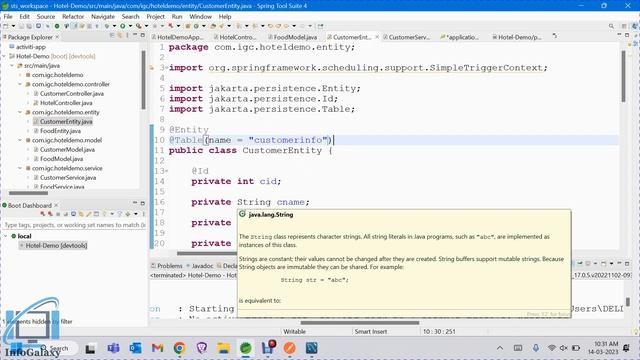The width and height of the screenshot is (640, 360).
Task: Click the volume icon in system tray
Action: [x=564, y=348]
